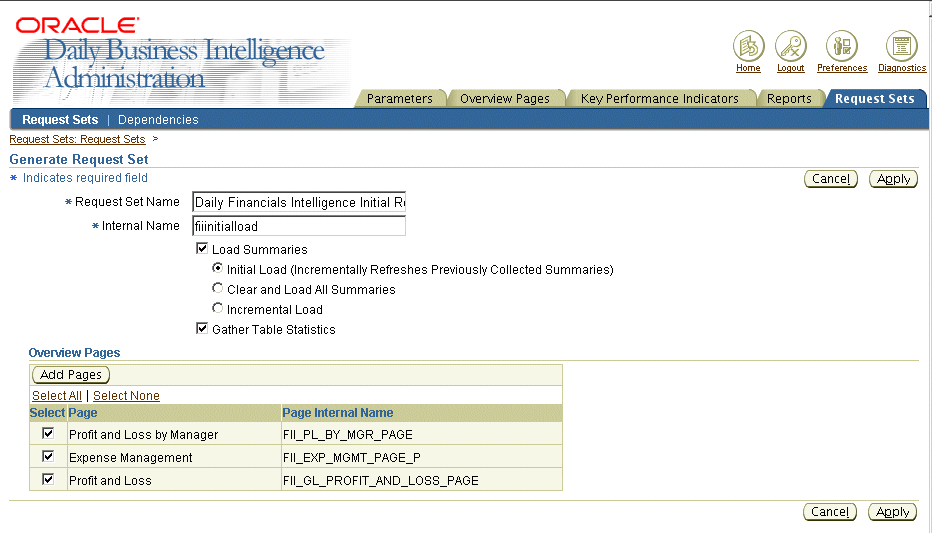Screen dimensions: 932x533
Task: Click the Select All link
Action: [x=57, y=396]
